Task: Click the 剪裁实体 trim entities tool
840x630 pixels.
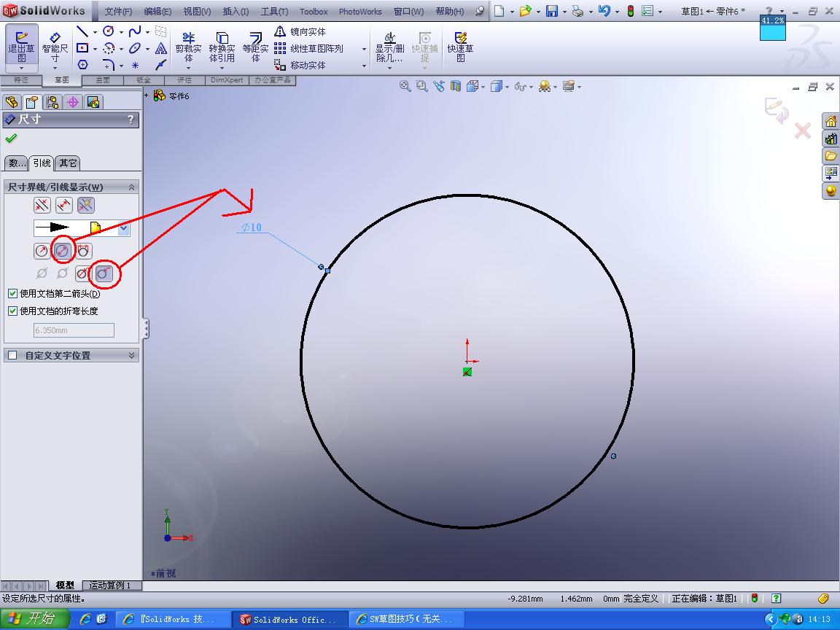Action: pos(189,47)
